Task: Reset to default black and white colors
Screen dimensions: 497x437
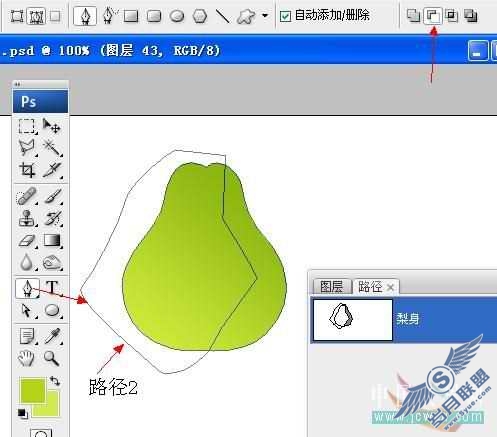Action: [23, 413]
